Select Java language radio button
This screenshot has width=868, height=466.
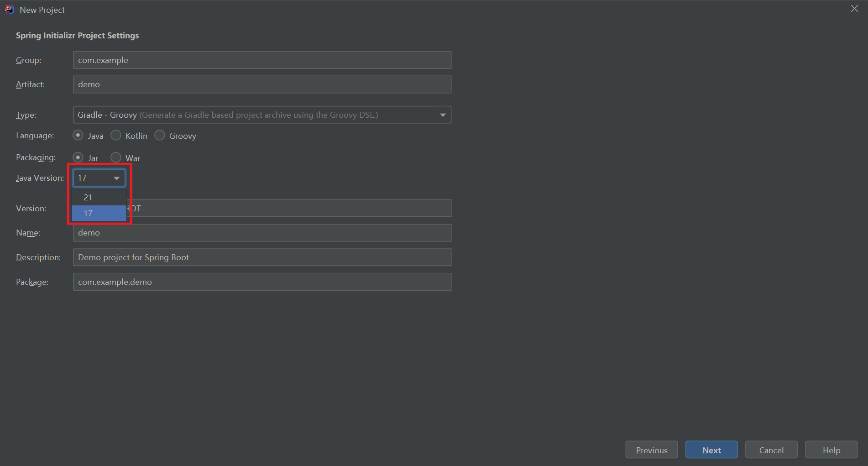(x=78, y=136)
